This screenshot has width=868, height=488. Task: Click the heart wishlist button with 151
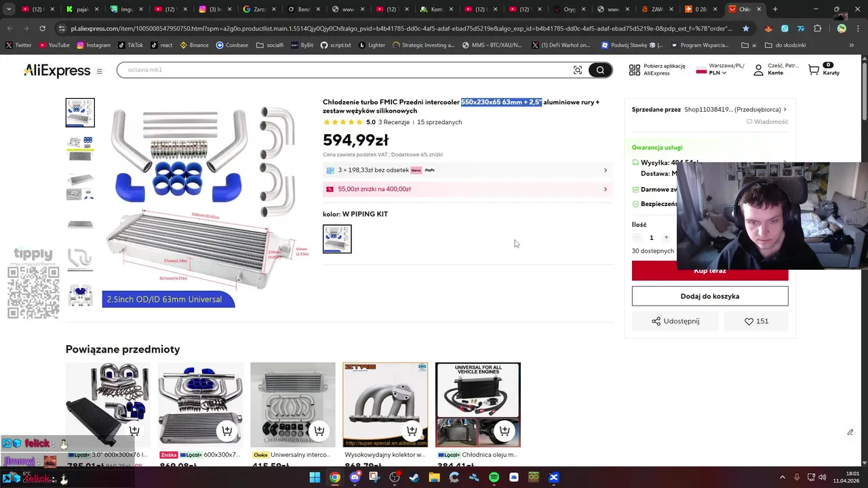(x=756, y=321)
